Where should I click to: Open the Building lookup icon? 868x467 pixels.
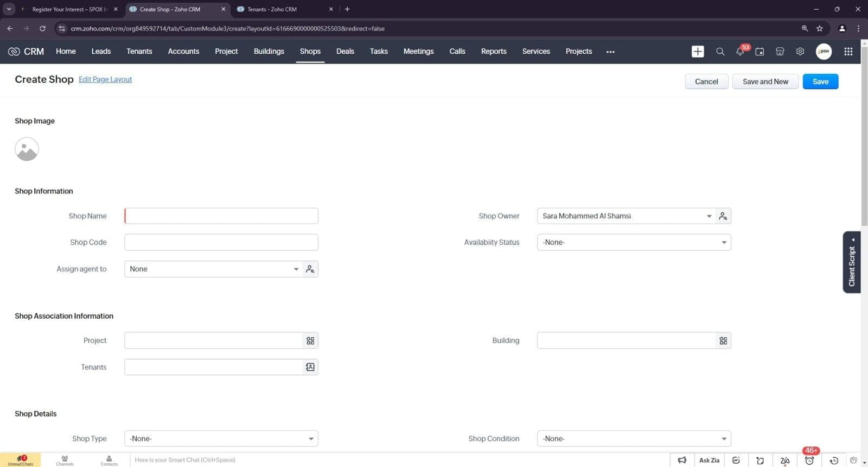(723, 340)
